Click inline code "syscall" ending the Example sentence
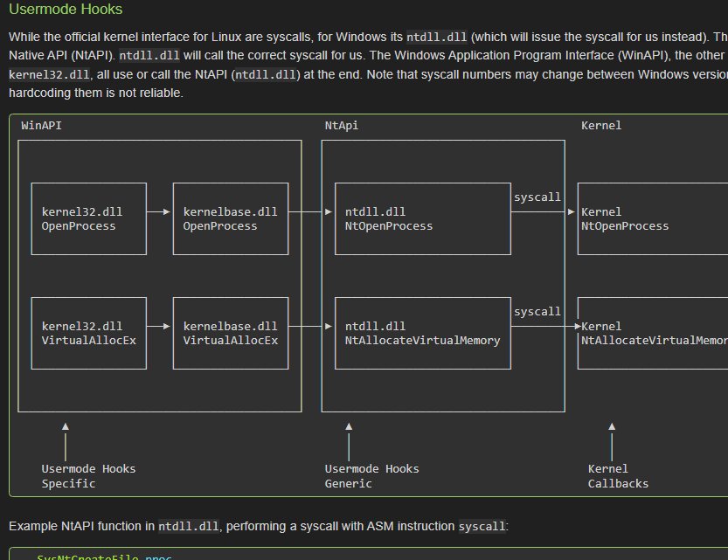The width and height of the screenshot is (728, 560). [x=482, y=527]
